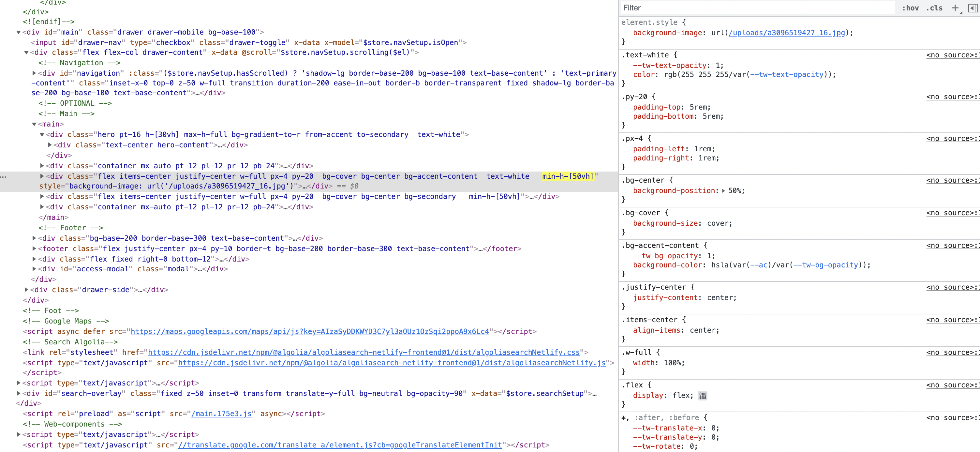Viewport: 980px width, 452px height.
Task: Open the no source link for .justify-center rule
Action: pyautogui.click(x=953, y=288)
